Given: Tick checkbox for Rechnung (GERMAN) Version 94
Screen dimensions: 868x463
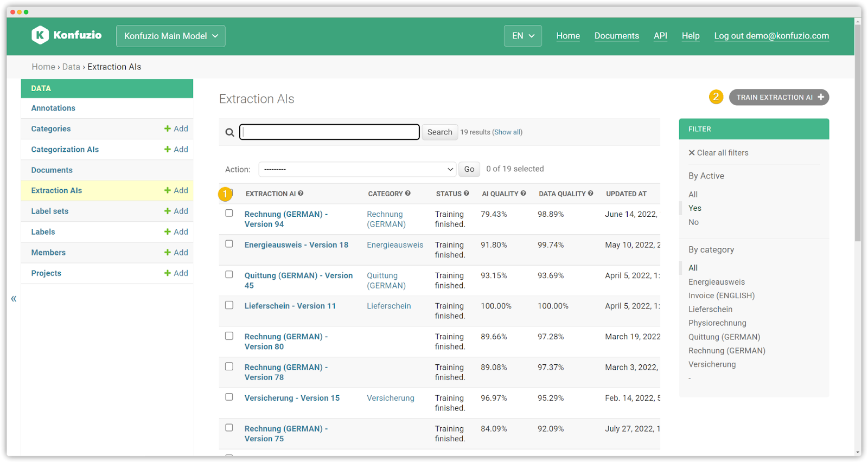Looking at the screenshot, I should pos(229,213).
